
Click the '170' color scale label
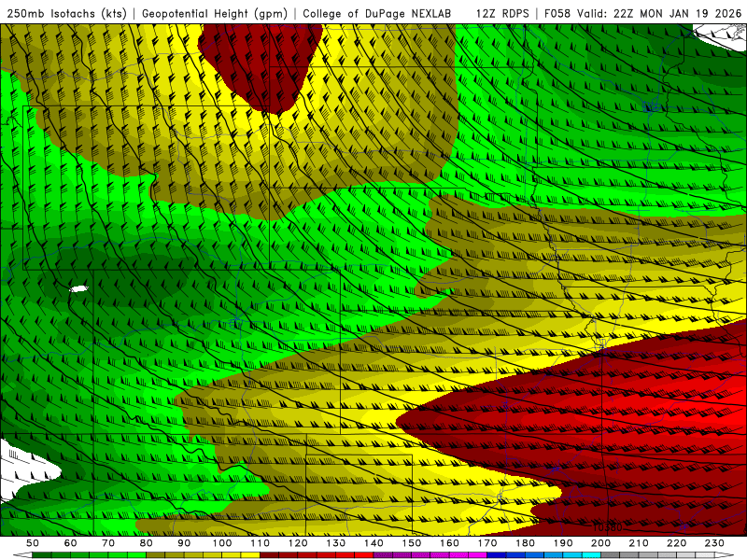click(487, 543)
